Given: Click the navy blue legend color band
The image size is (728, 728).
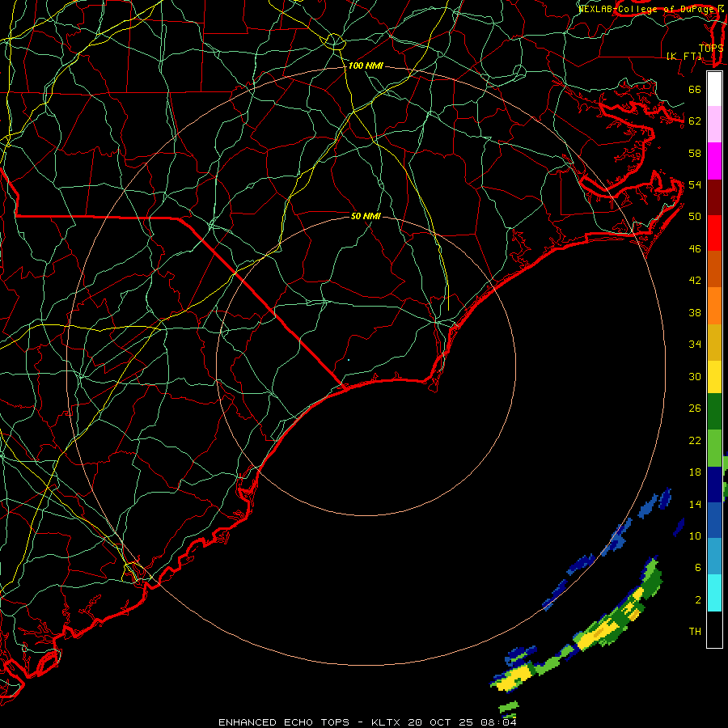Looking at the screenshot, I should tap(714, 485).
